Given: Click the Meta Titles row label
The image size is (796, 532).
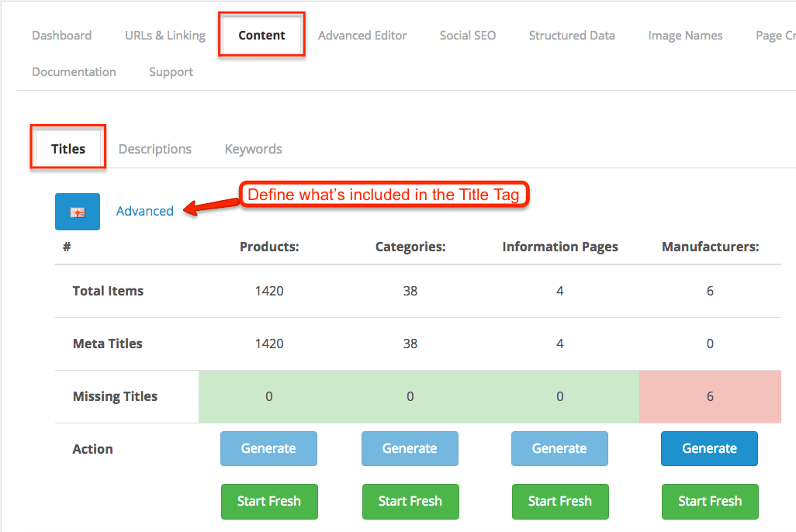Looking at the screenshot, I should point(108,344).
